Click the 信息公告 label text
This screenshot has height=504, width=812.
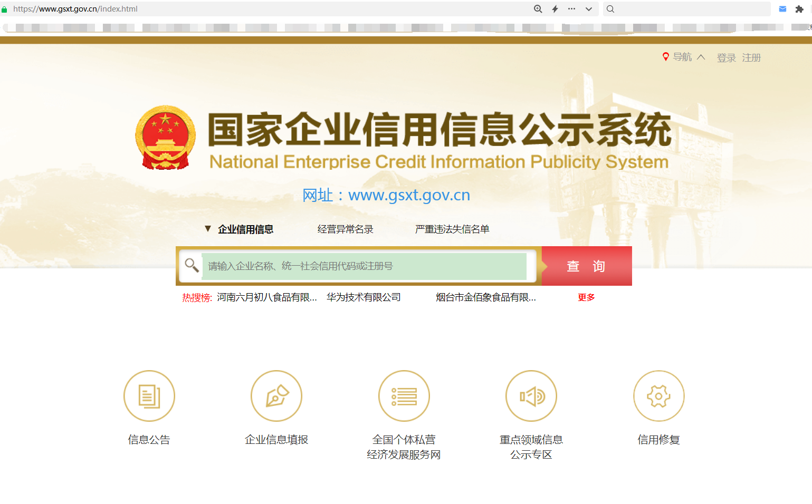pyautogui.click(x=149, y=440)
